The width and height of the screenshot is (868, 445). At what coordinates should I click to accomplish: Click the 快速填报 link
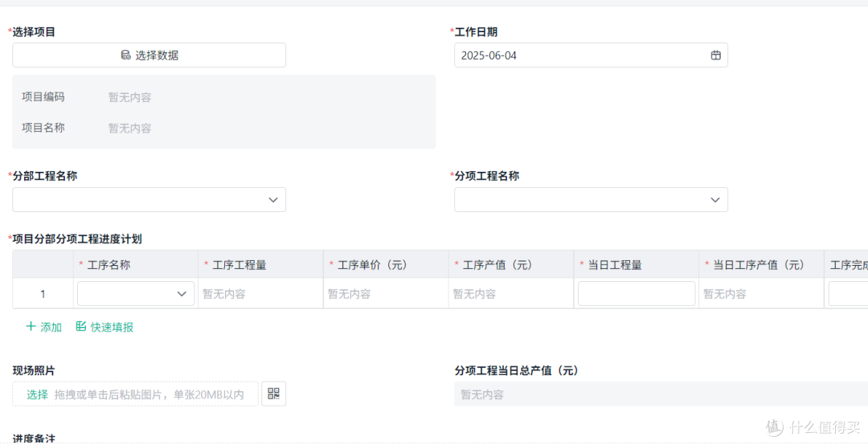[x=104, y=327]
